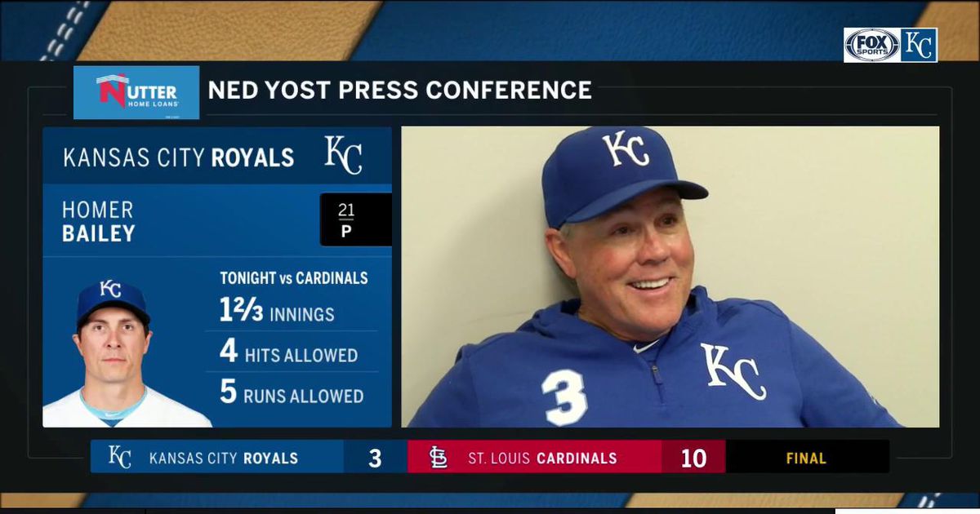The height and width of the screenshot is (514, 980).
Task: Click the KC logo on the hoodie
Action: (x=733, y=370)
